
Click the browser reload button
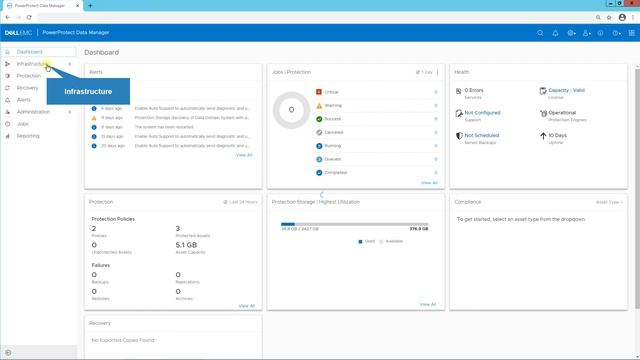click(x=29, y=18)
